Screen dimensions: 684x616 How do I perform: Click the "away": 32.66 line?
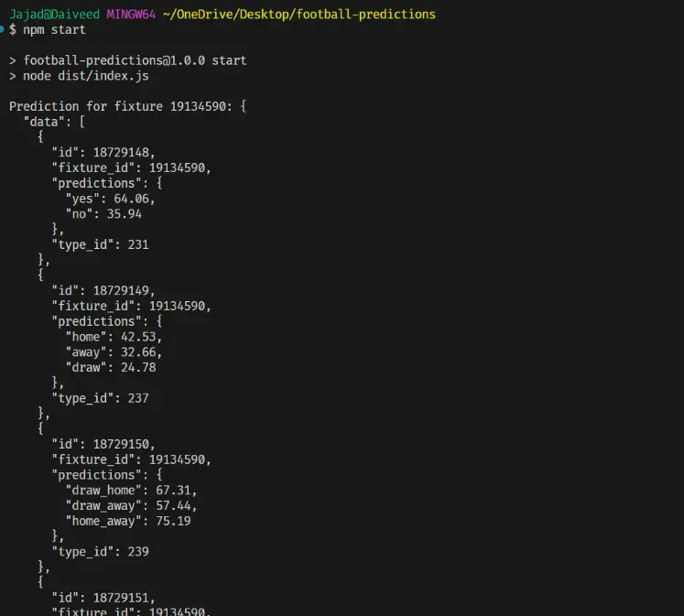[x=114, y=351]
